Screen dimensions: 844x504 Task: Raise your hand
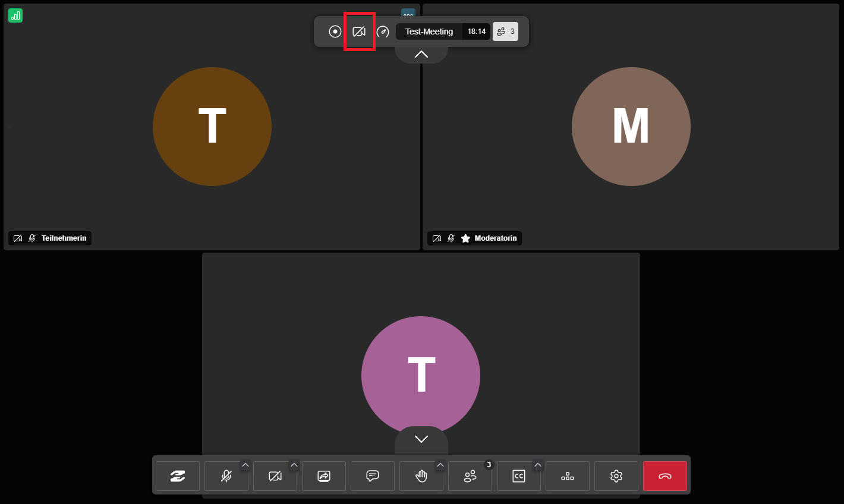[x=421, y=476]
